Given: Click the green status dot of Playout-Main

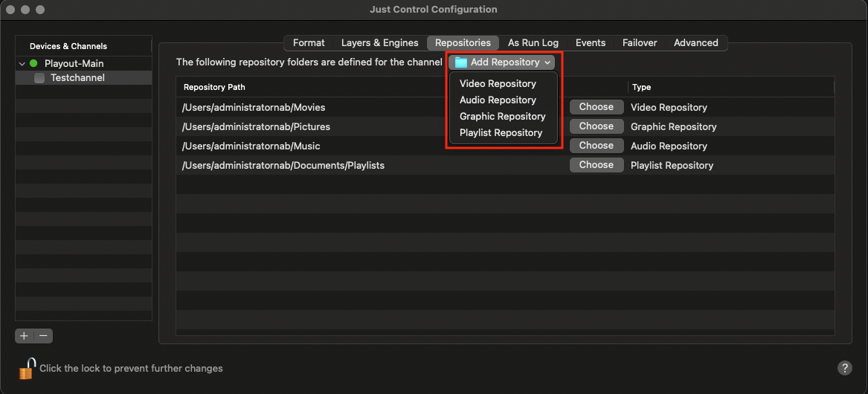Looking at the screenshot, I should 33,64.
